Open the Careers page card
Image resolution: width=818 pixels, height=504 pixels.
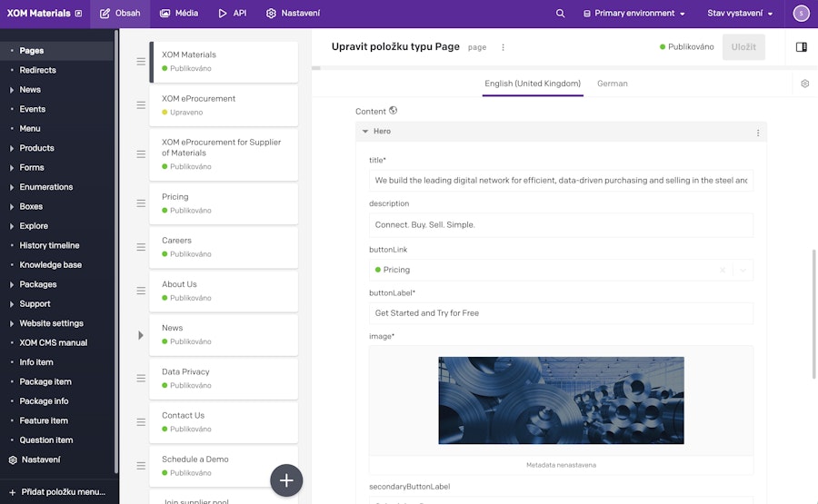pyautogui.click(x=224, y=247)
